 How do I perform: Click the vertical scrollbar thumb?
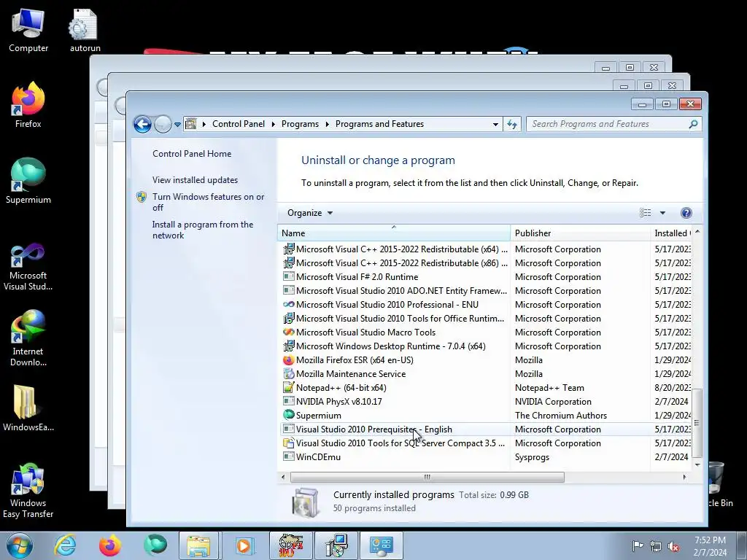pos(697,422)
